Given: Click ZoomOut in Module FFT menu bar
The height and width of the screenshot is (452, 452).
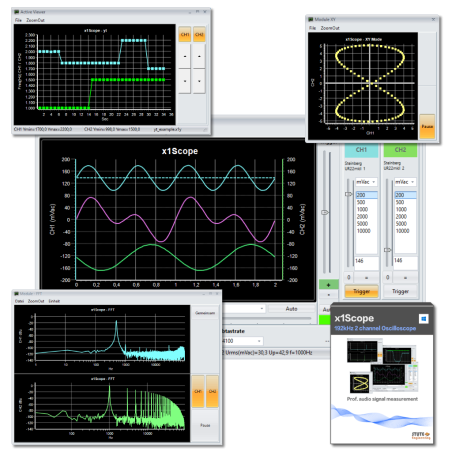Looking at the screenshot, I should [x=36, y=301].
